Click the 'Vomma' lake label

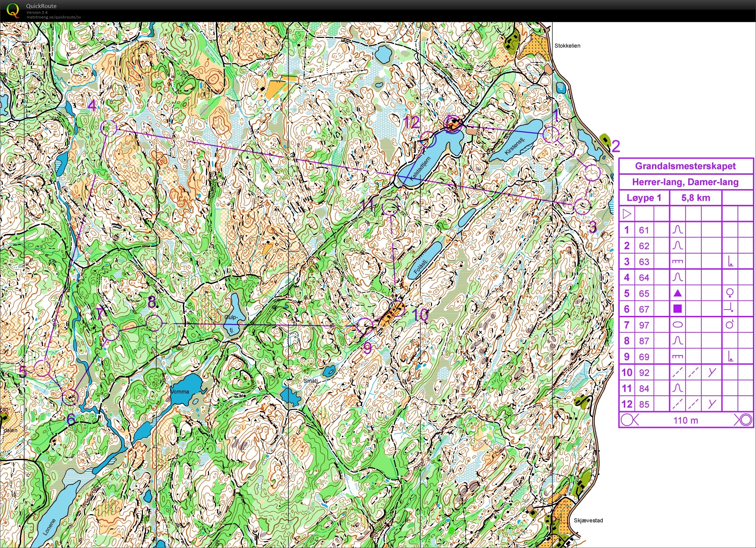click(x=180, y=391)
